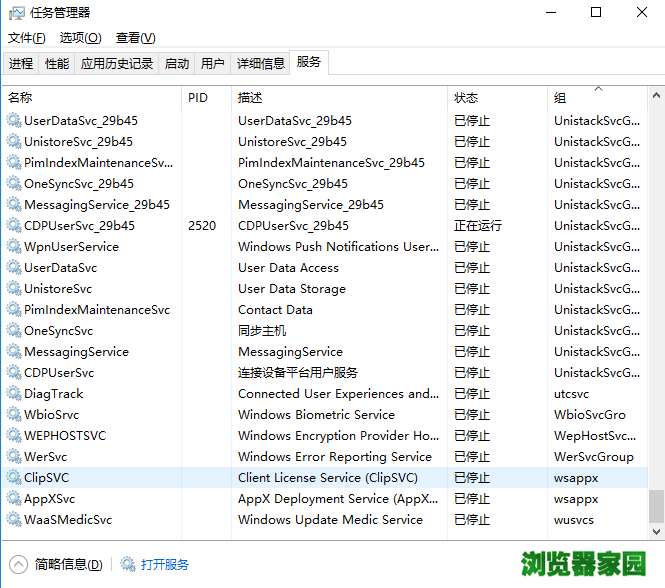Click the 简略信息(D) button
Image resolution: width=665 pixels, height=588 pixels.
[x=68, y=564]
